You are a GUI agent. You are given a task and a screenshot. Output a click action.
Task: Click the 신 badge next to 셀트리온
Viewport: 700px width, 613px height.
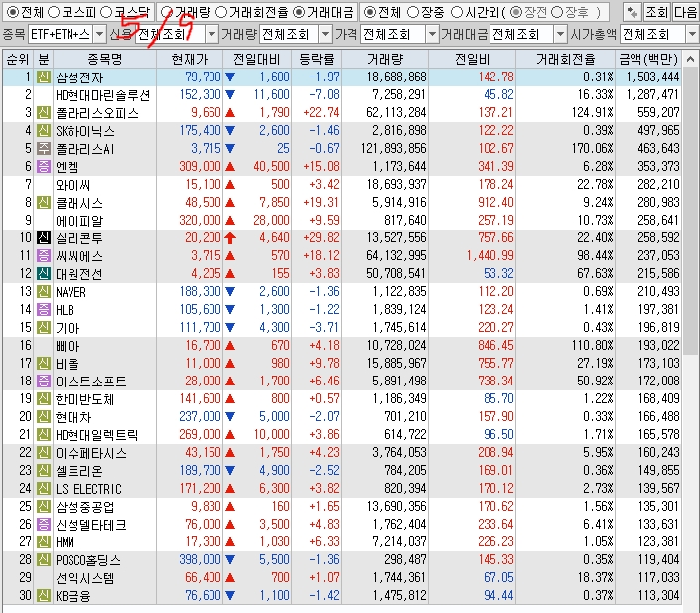(x=44, y=470)
